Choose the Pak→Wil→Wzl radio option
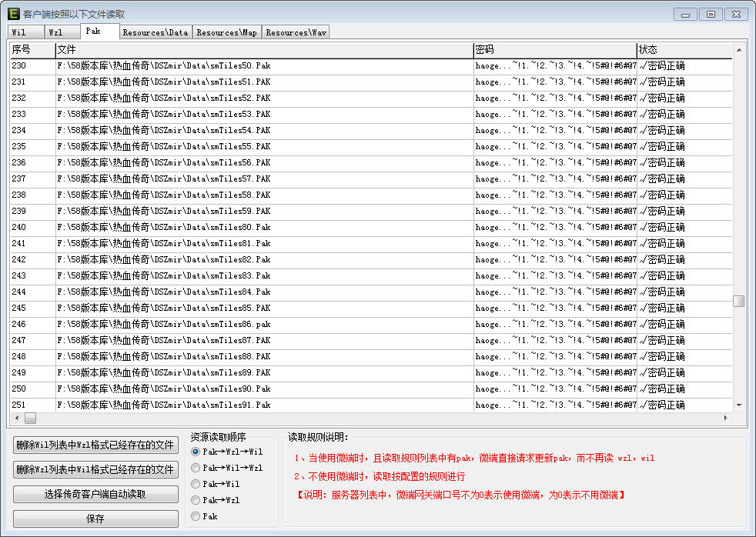 pos(196,468)
